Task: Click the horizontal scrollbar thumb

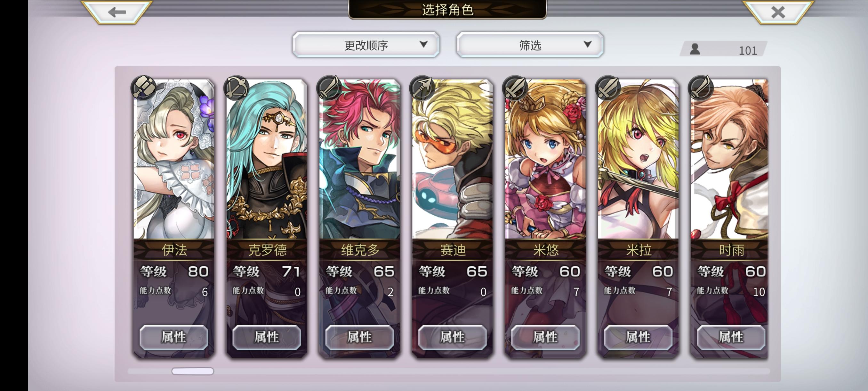Action: (x=193, y=371)
